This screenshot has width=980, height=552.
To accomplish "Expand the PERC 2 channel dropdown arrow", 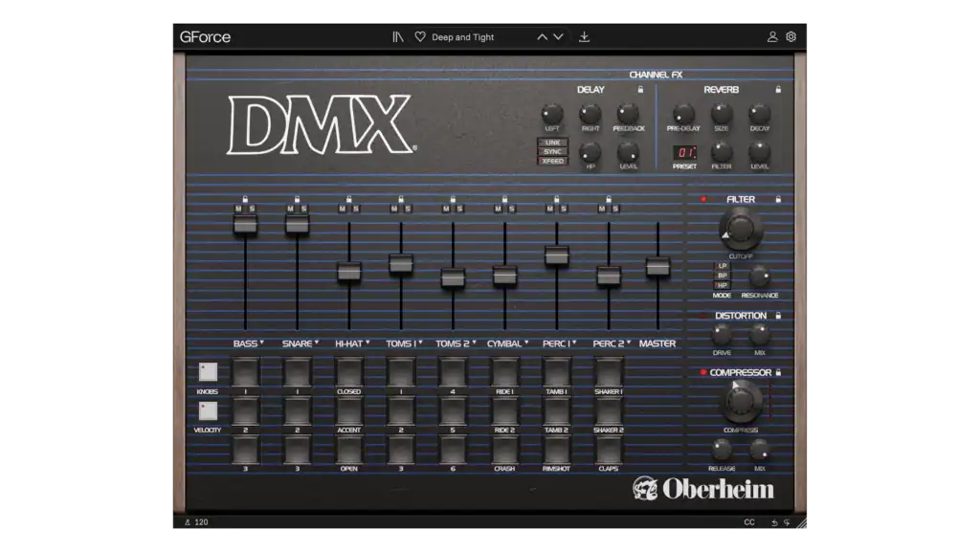I will (x=629, y=342).
